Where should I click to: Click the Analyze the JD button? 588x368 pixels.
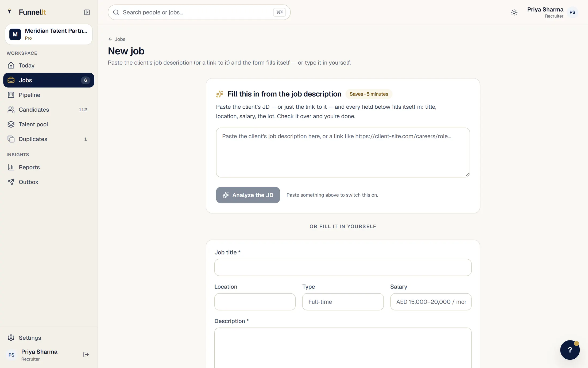[x=248, y=195]
